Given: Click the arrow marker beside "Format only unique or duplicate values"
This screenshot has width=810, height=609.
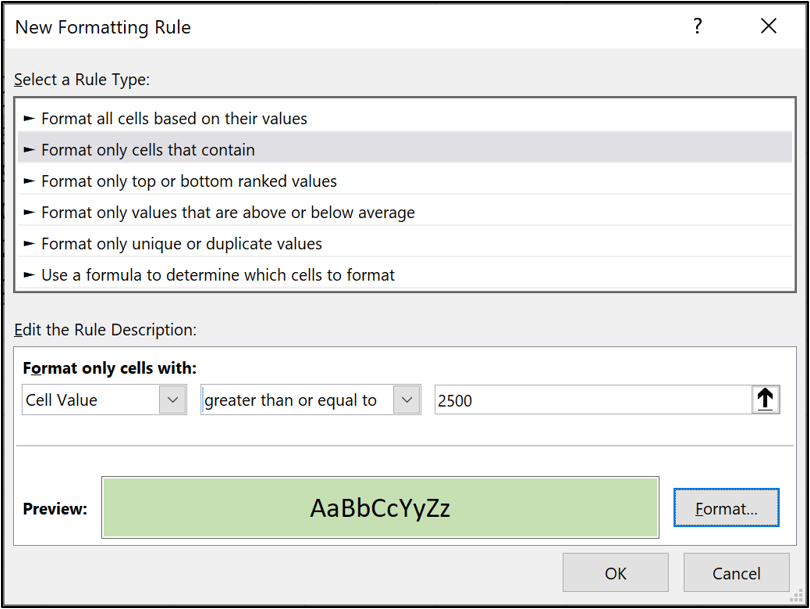Looking at the screenshot, I should (29, 243).
